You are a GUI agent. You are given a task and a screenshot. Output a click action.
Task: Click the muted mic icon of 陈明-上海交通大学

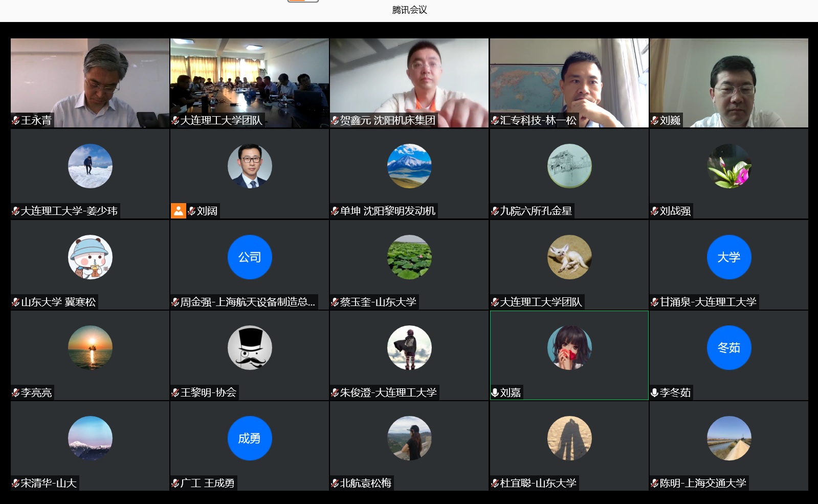[x=655, y=484]
